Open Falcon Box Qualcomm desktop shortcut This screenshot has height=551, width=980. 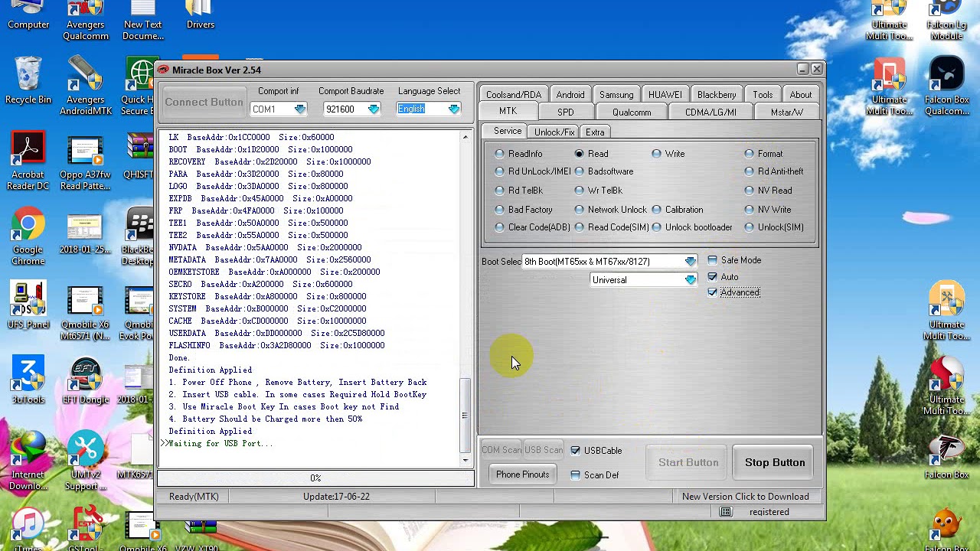tap(946, 86)
